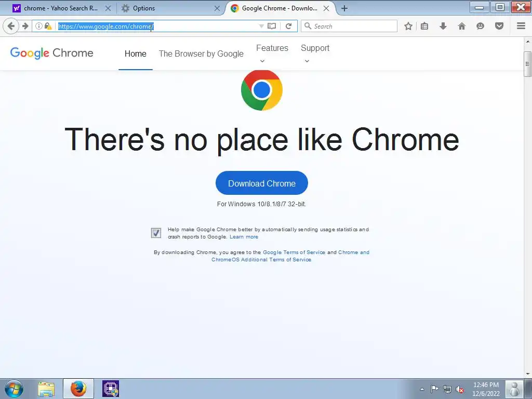Viewport: 532px width, 399px height.
Task: Open site information via the info icon
Action: [x=38, y=26]
